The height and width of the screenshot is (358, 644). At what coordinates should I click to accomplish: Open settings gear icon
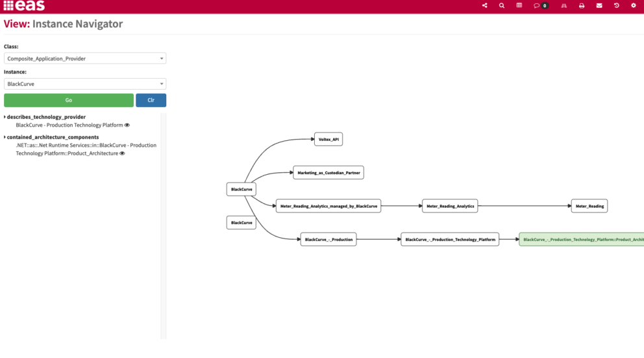634,6
